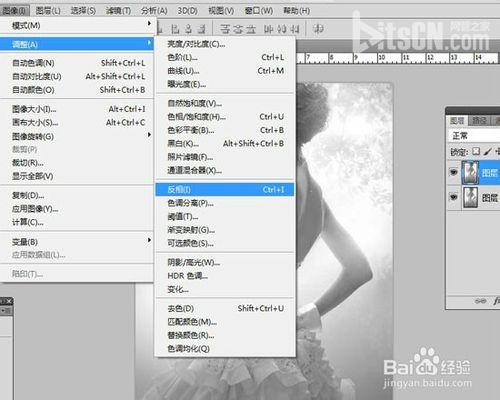Open the 图层(L) menu
The image size is (500, 400).
[x=48, y=11]
